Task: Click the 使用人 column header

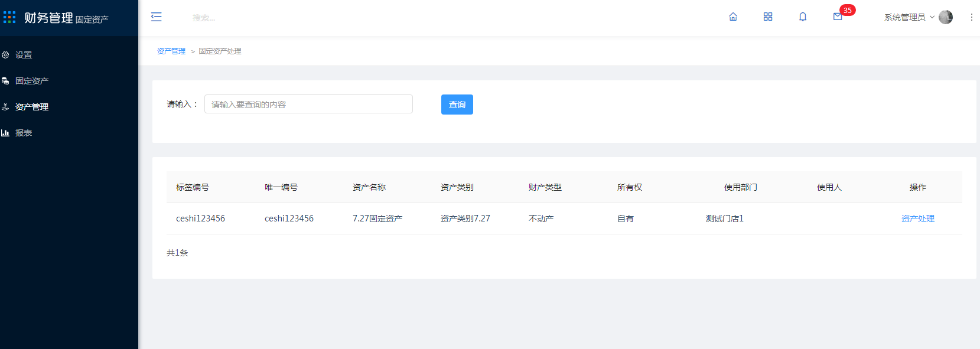Action: coord(829,187)
